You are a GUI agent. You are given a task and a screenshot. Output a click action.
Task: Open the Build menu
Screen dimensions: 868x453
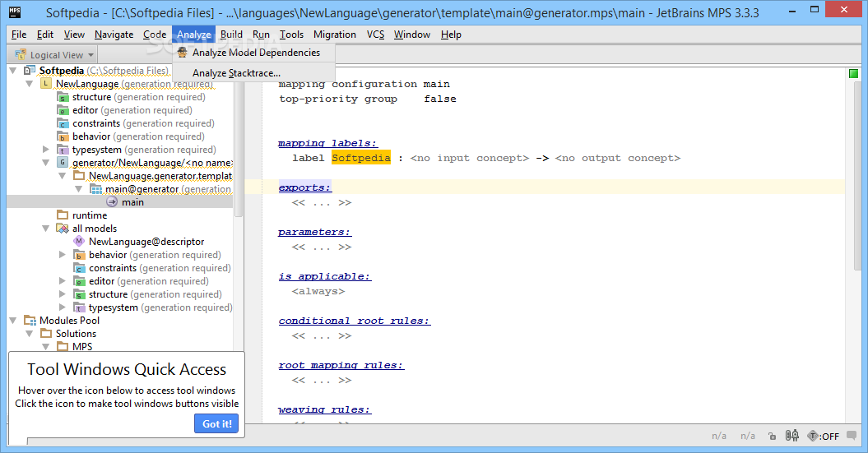(231, 35)
